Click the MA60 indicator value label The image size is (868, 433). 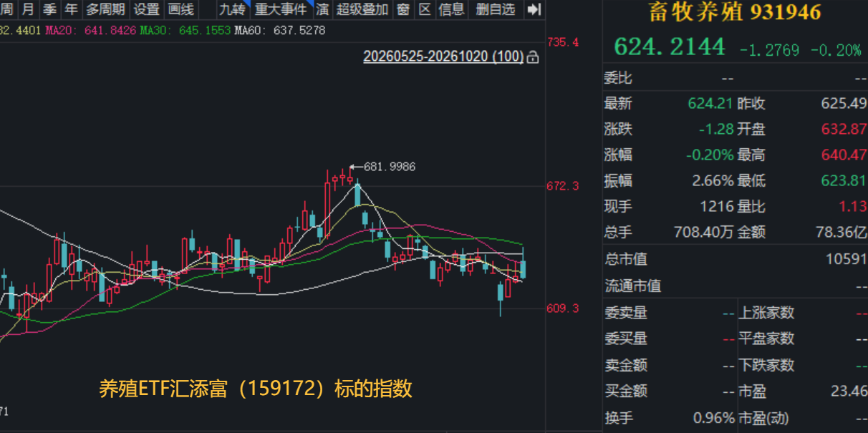pos(279,31)
